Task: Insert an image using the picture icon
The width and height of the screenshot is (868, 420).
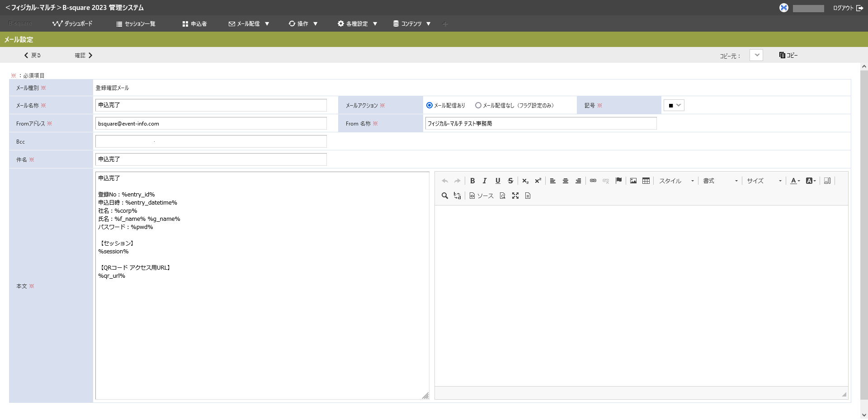Action: [x=633, y=181]
